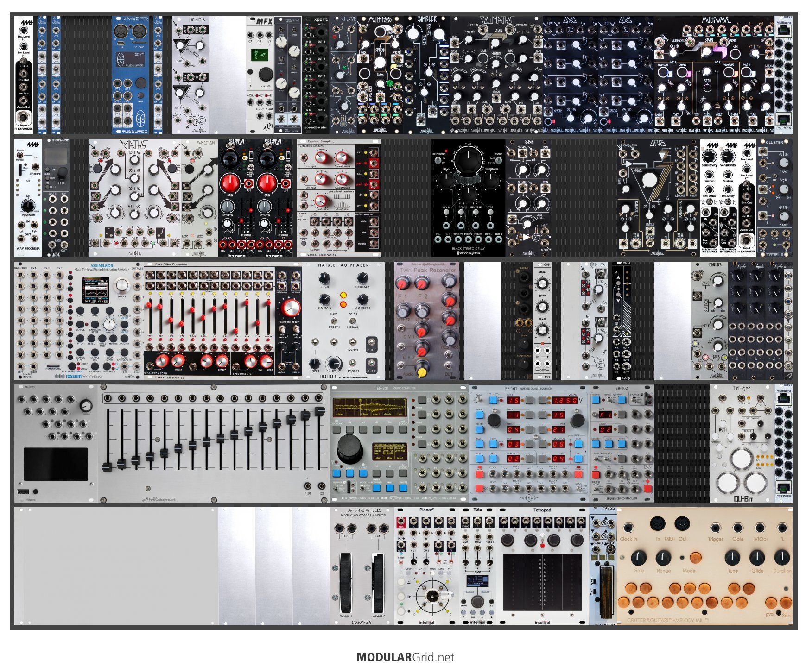Select the Poli Maths module

(496, 76)
